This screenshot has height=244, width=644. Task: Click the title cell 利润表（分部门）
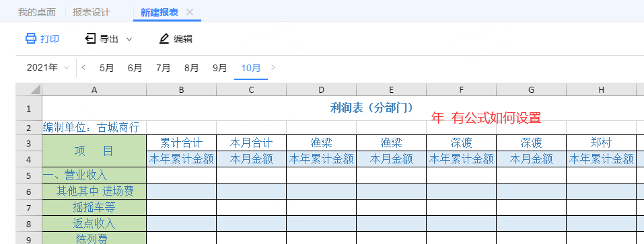point(371,108)
